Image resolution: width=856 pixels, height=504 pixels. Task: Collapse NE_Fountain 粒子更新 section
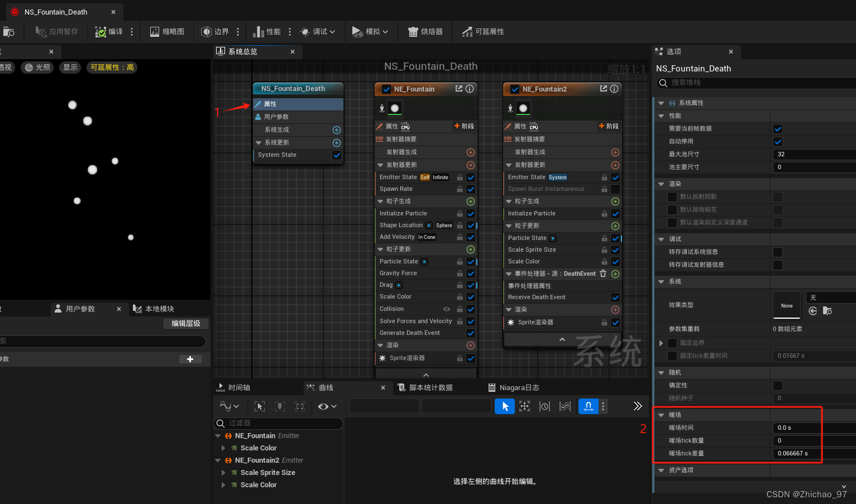pyautogui.click(x=380, y=249)
